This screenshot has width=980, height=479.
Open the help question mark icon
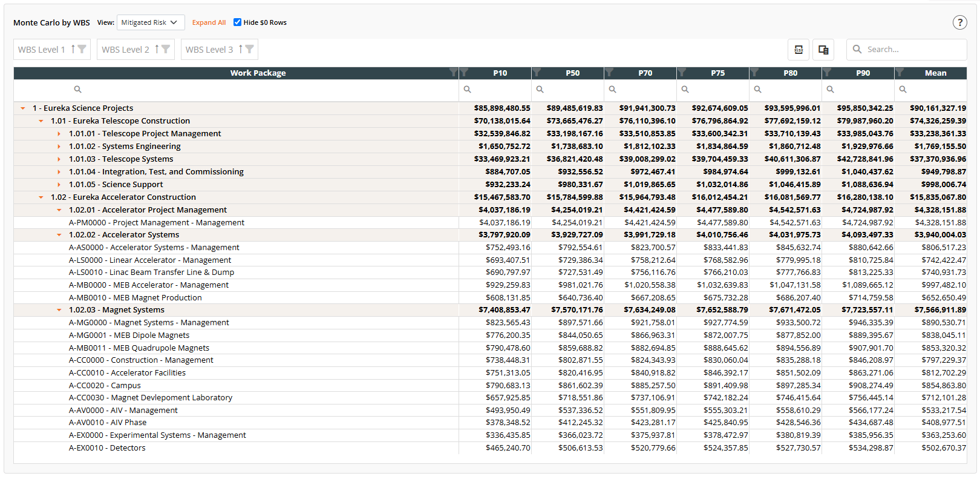(x=959, y=22)
